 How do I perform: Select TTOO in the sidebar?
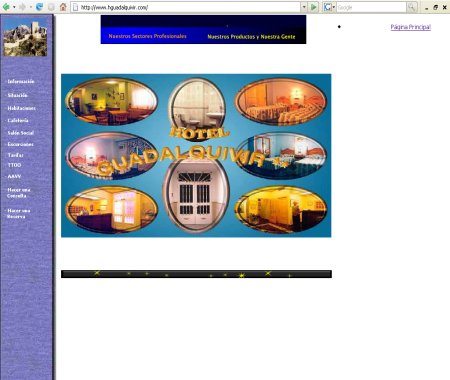(x=14, y=165)
